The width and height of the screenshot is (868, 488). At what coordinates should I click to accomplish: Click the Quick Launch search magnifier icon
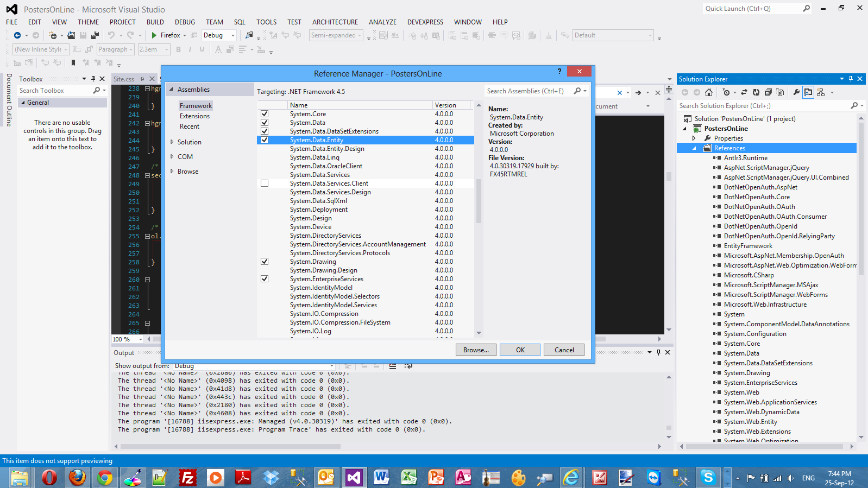(x=806, y=8)
